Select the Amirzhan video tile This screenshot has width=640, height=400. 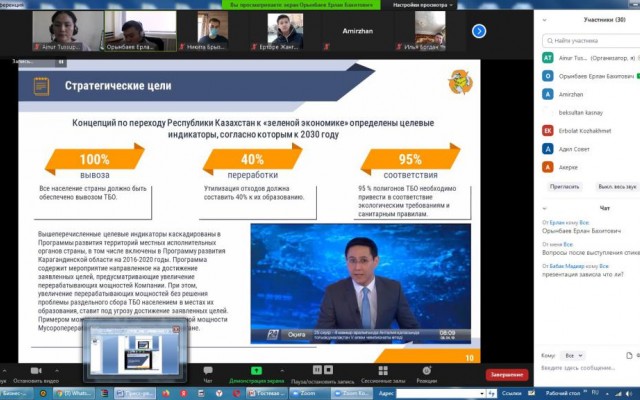(x=358, y=31)
